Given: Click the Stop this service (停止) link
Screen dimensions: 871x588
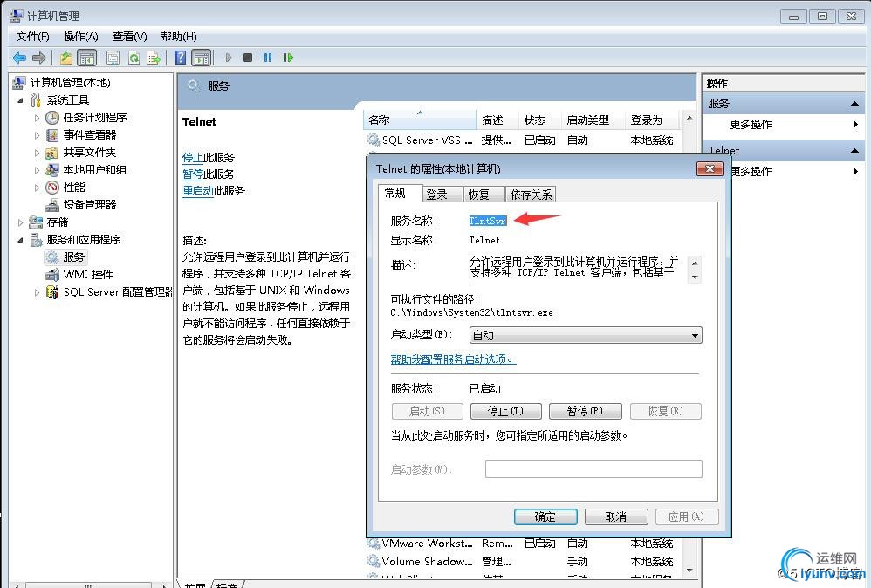Looking at the screenshot, I should pos(193,158).
